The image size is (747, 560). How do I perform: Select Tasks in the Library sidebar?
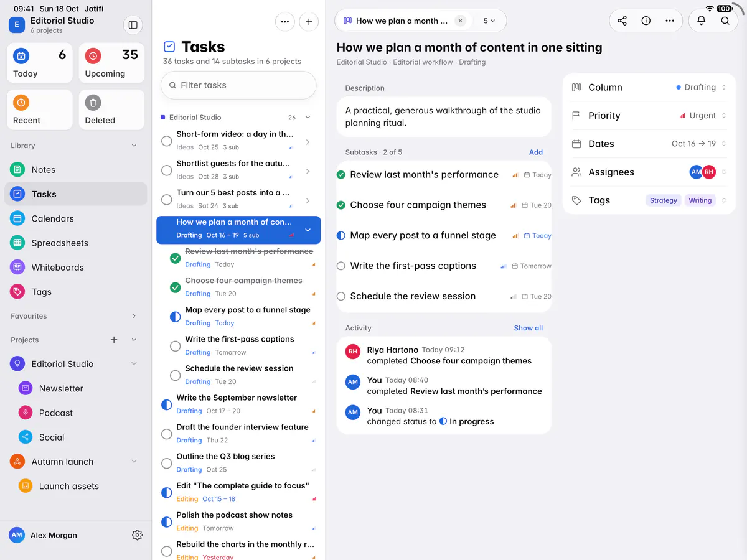(75, 194)
